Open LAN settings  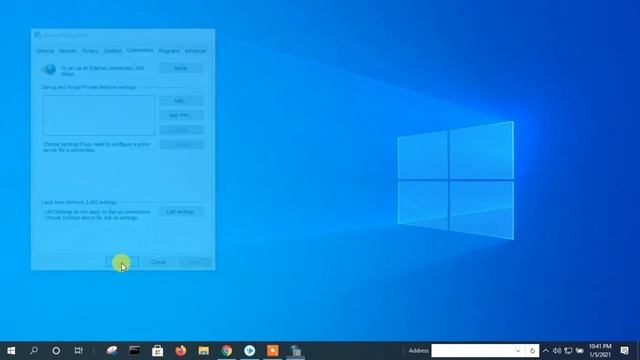coord(181,212)
